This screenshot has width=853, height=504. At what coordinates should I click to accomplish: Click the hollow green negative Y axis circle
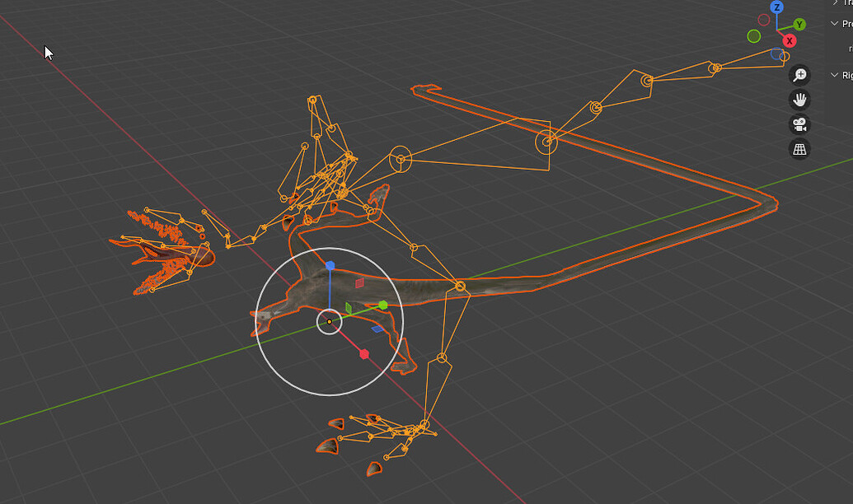click(754, 36)
